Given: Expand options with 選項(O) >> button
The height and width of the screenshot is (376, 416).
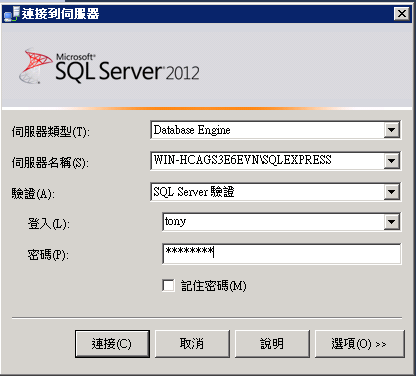Looking at the screenshot, I should pyautogui.click(x=360, y=344).
